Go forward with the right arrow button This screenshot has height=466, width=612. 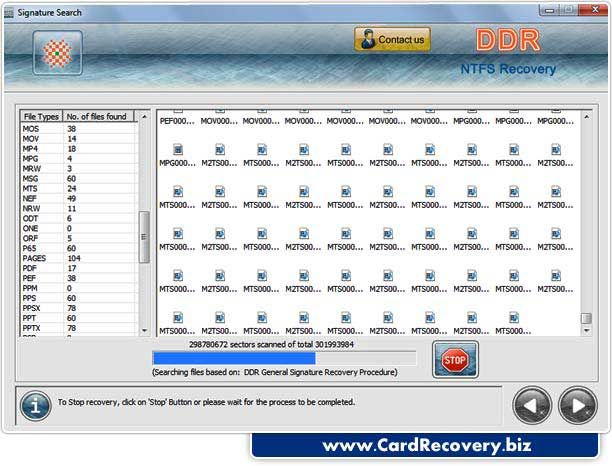578,406
